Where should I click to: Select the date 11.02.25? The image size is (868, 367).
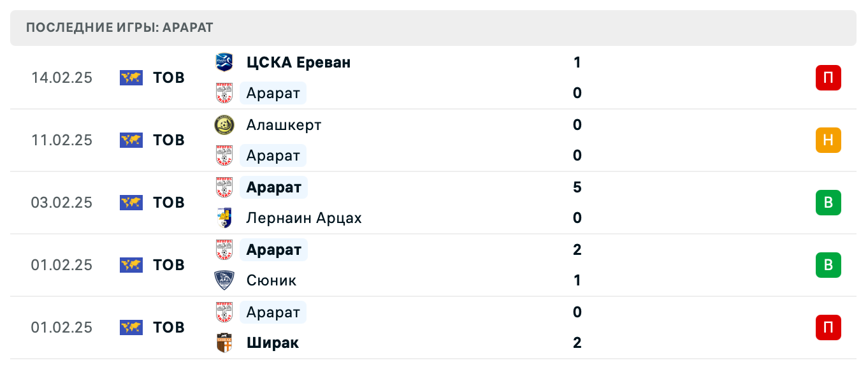point(62,140)
